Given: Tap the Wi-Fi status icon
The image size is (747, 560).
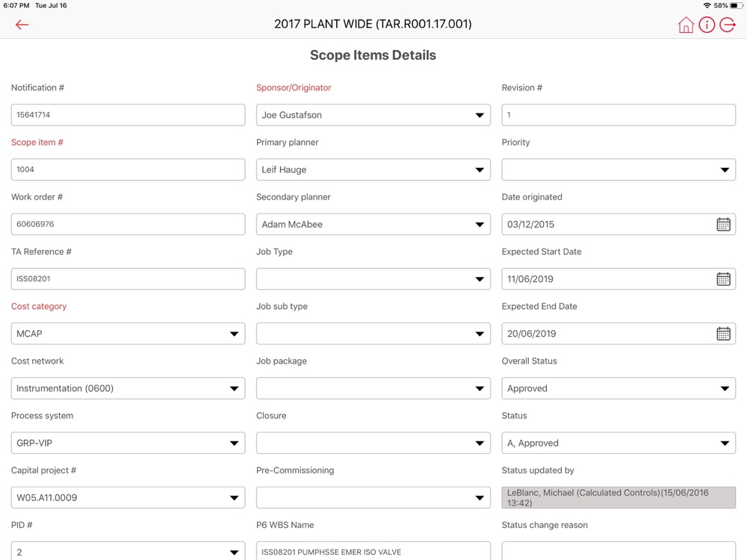Looking at the screenshot, I should pos(707,6).
